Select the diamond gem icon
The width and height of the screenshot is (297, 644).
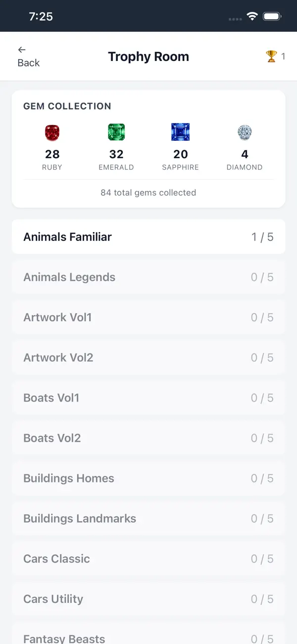(x=245, y=132)
